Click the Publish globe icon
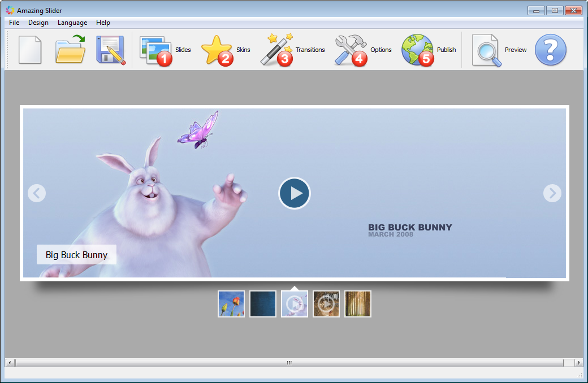 tap(418, 50)
